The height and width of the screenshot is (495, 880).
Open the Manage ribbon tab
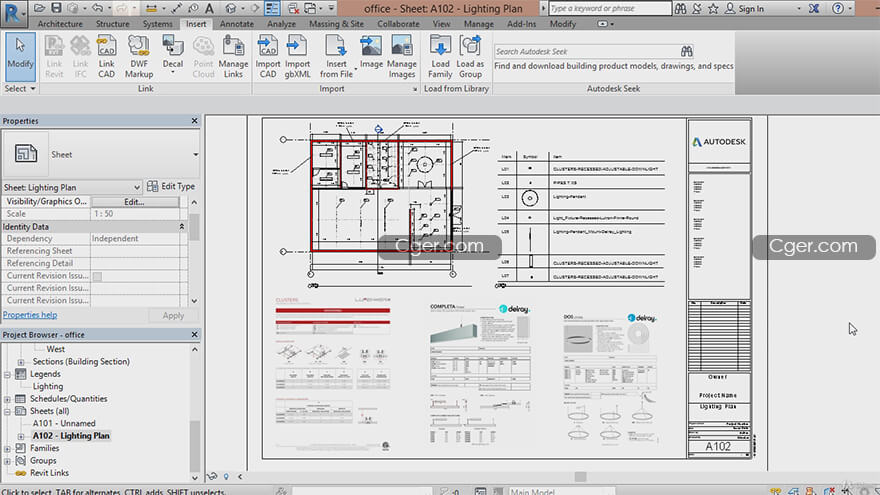pos(479,24)
